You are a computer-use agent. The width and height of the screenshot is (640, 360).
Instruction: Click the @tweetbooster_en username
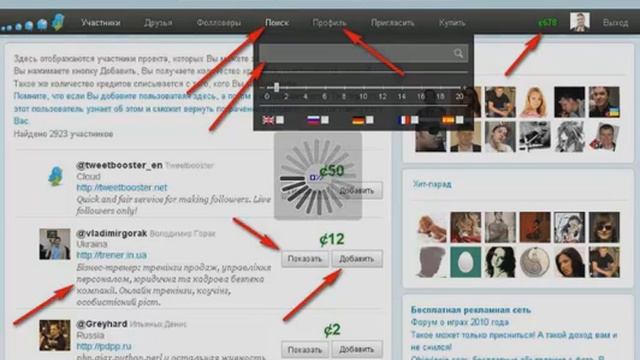(119, 165)
